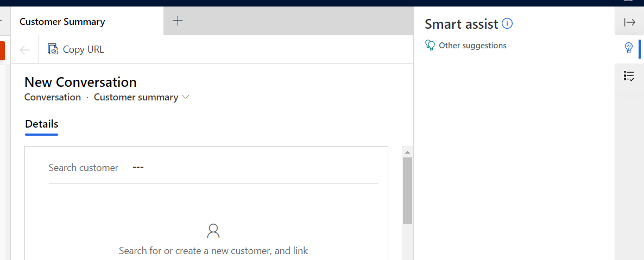Click the Customer summary form name under the title
The image size is (644, 260).
(136, 97)
